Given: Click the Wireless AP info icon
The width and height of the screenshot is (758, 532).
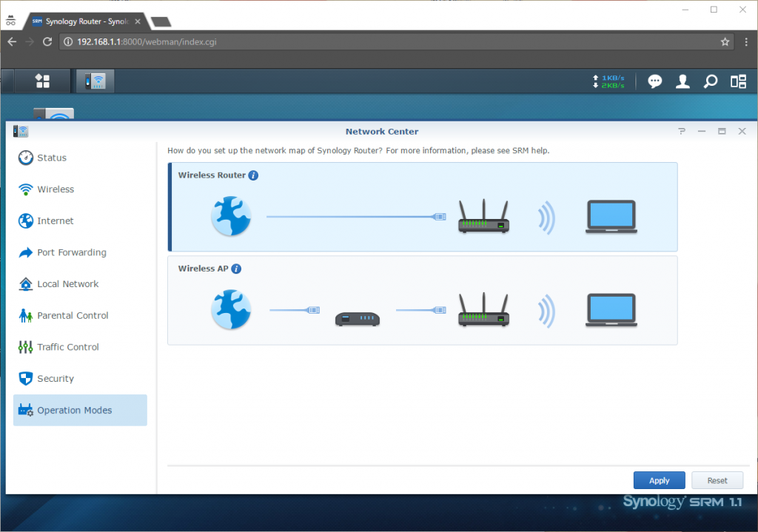Looking at the screenshot, I should 236,269.
